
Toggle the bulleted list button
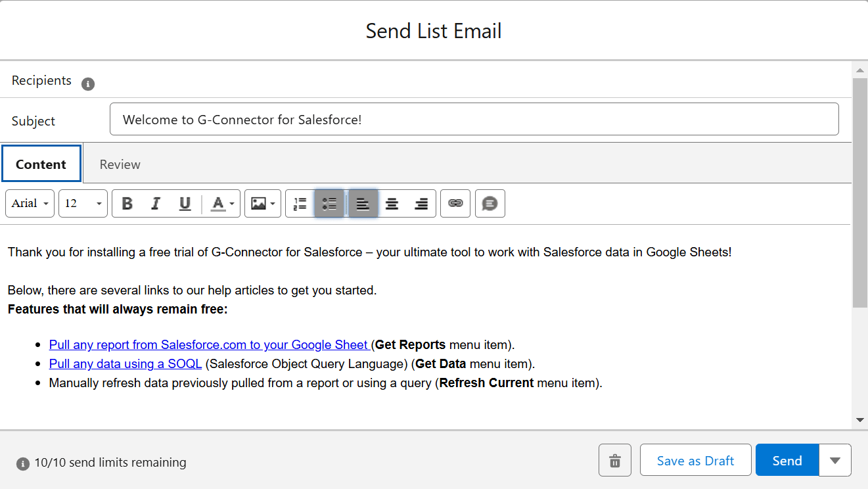[330, 204]
